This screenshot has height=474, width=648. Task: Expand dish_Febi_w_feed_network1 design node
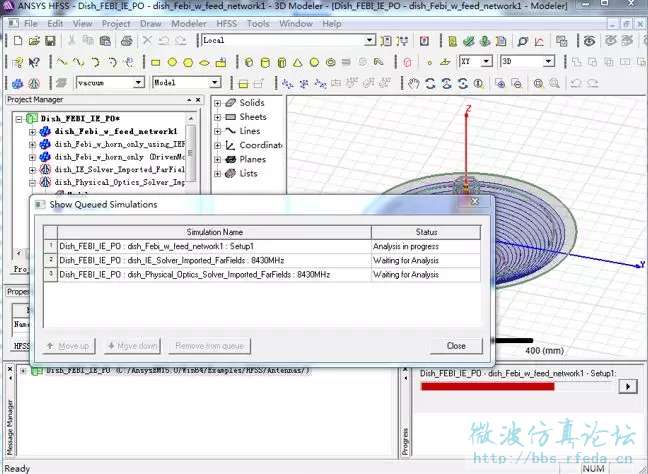tap(32, 132)
